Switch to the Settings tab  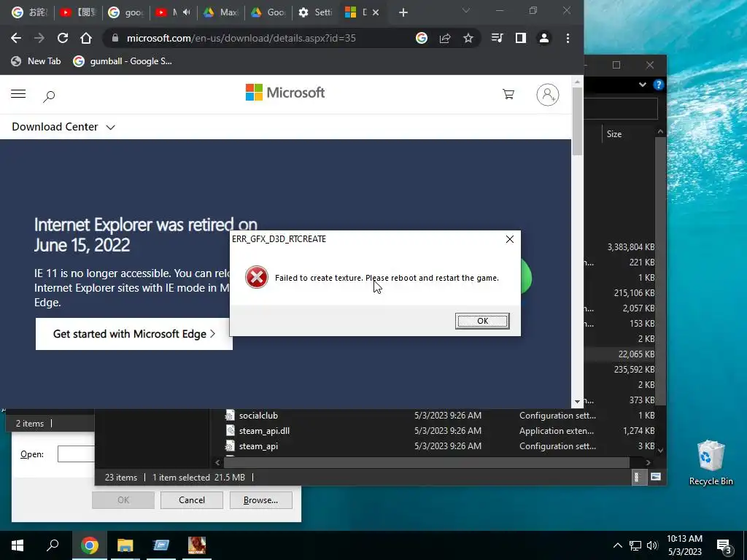point(316,12)
